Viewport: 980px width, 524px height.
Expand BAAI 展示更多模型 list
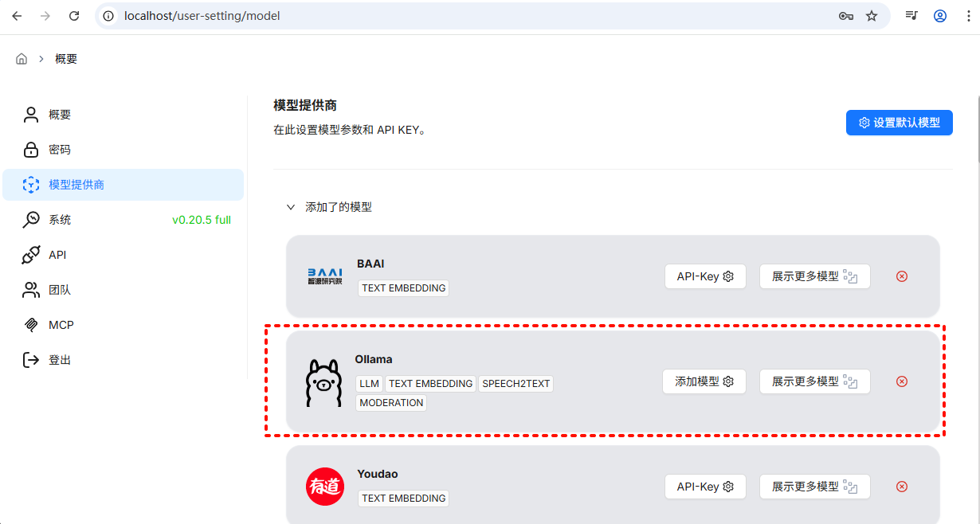(x=814, y=276)
